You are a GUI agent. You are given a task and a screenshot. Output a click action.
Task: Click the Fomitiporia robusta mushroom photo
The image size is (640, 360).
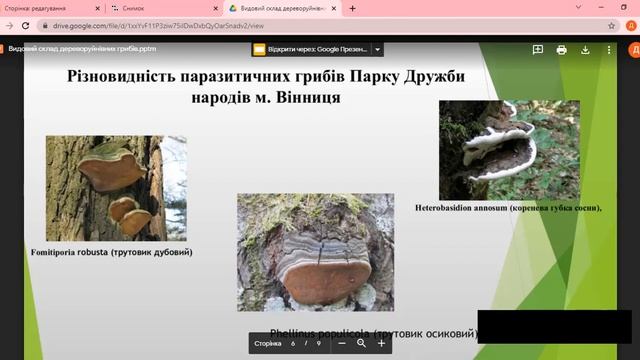[116, 188]
